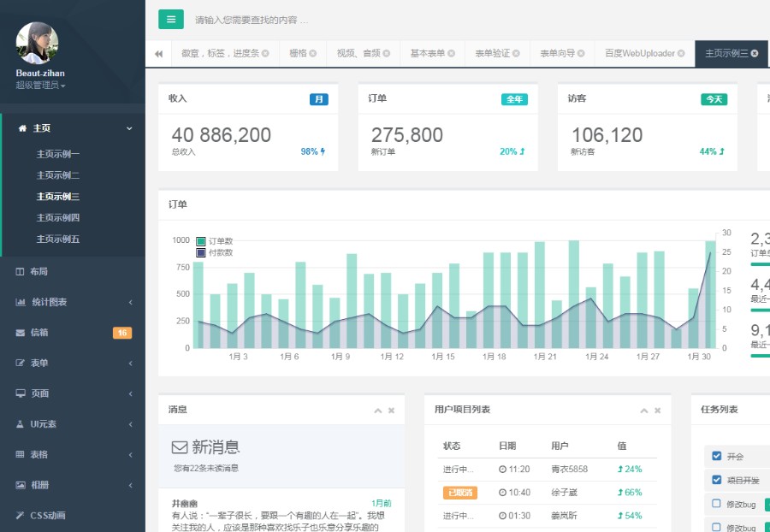Click the edit icon beside 表单
The image size is (770, 532).
pyautogui.click(x=21, y=364)
